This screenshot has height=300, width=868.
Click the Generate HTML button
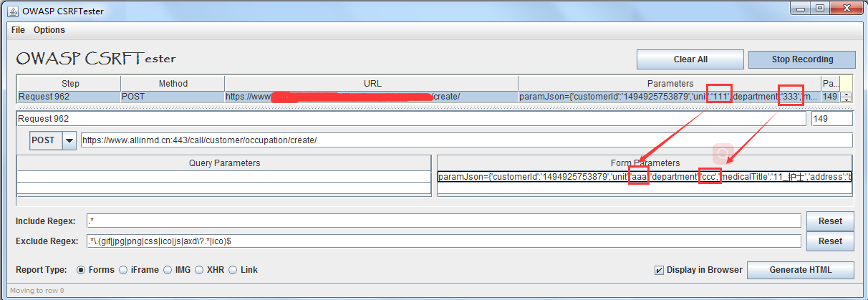(801, 270)
